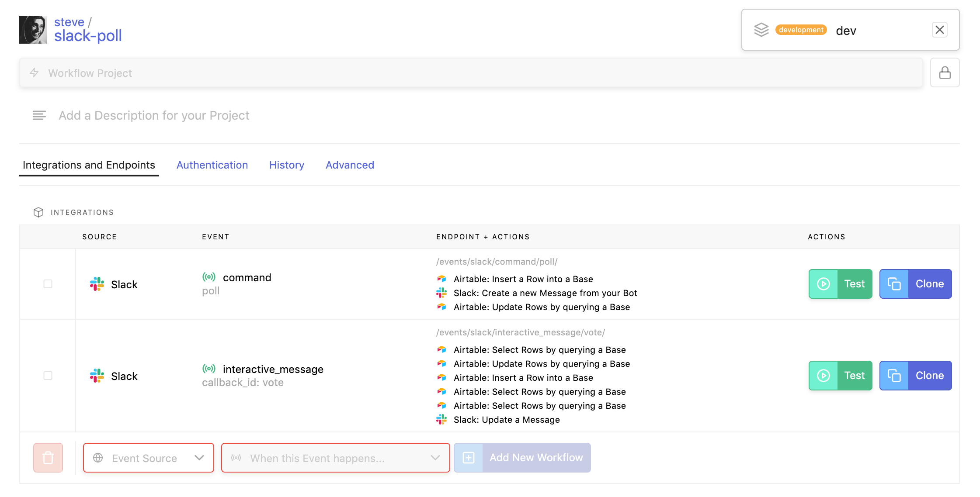Open the History tab
The height and width of the screenshot is (497, 980).
[x=286, y=165]
